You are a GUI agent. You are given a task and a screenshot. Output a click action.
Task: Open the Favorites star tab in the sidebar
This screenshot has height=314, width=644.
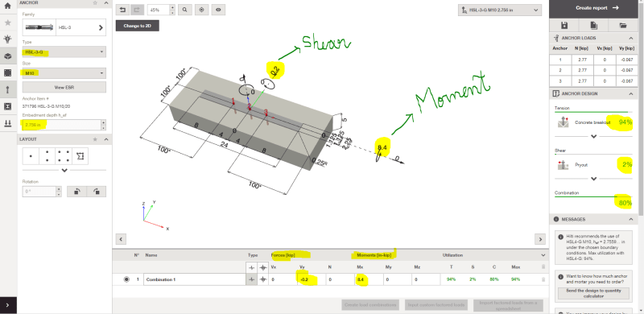pos(7,23)
